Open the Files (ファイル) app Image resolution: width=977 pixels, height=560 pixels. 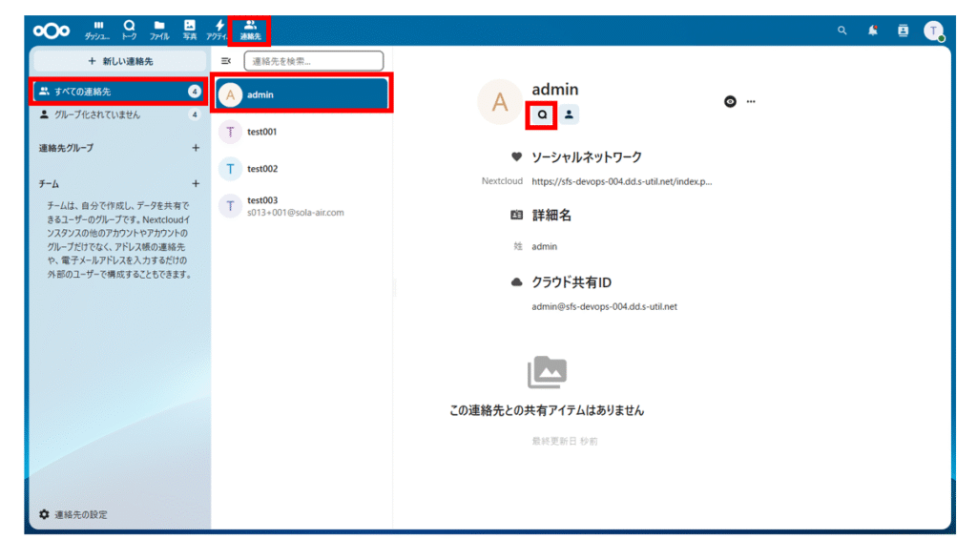click(159, 30)
